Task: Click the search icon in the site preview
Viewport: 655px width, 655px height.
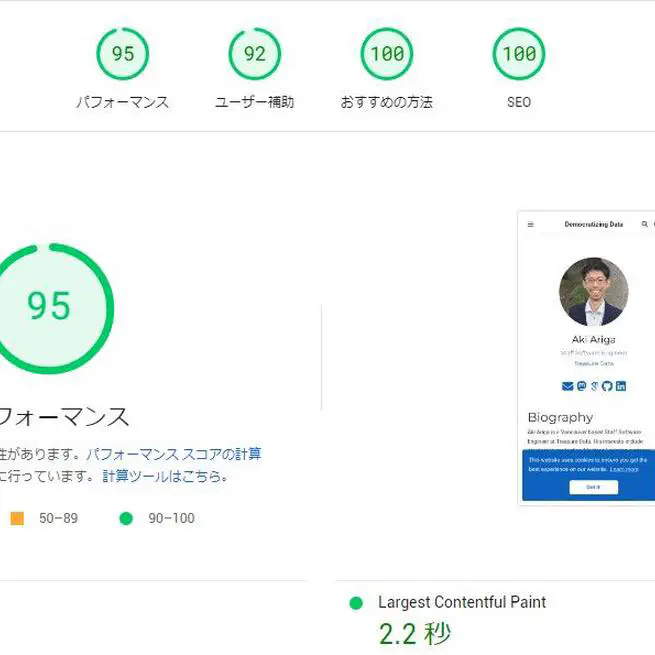Action: click(645, 224)
